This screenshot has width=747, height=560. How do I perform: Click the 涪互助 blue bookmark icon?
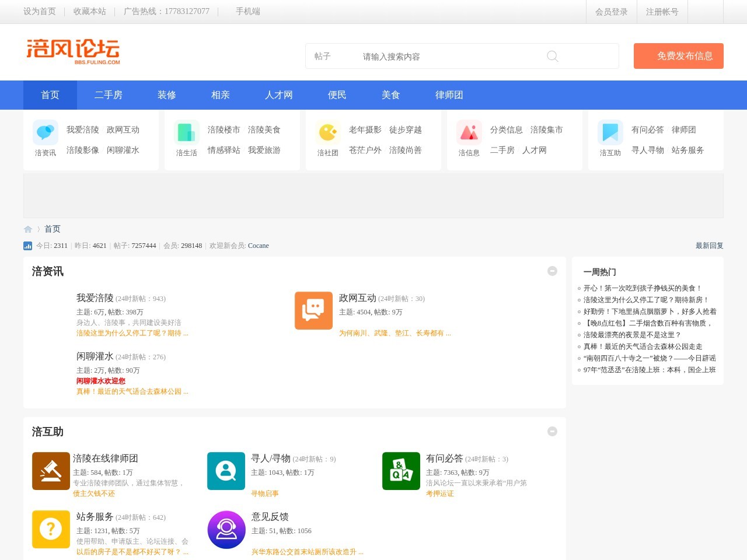[610, 132]
